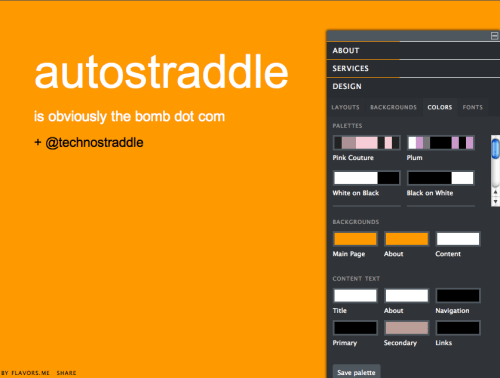Click the palettes scroll up arrow
Viewport: 500px width, 378px height.
coord(496,192)
